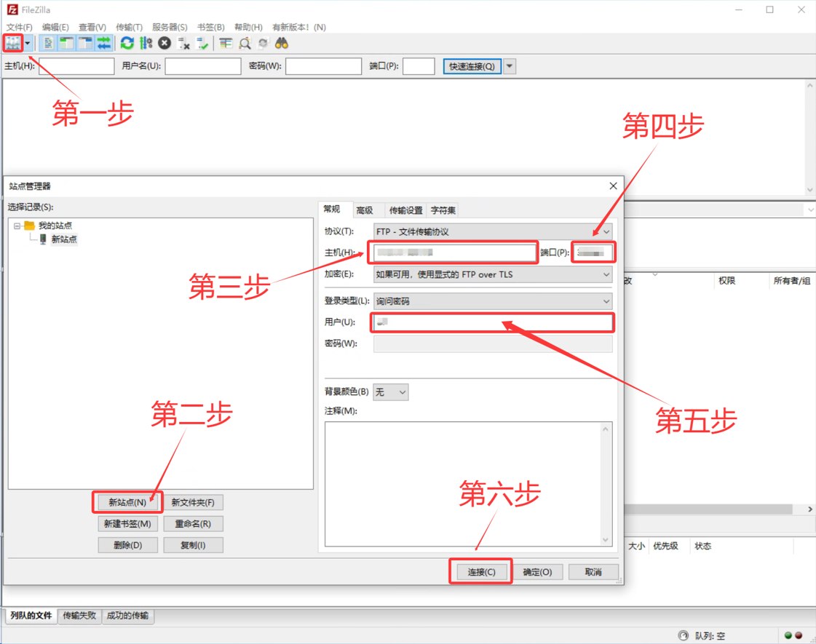Open the 登录类型(L) dropdown
Screen dimensions: 816x644
493,301
